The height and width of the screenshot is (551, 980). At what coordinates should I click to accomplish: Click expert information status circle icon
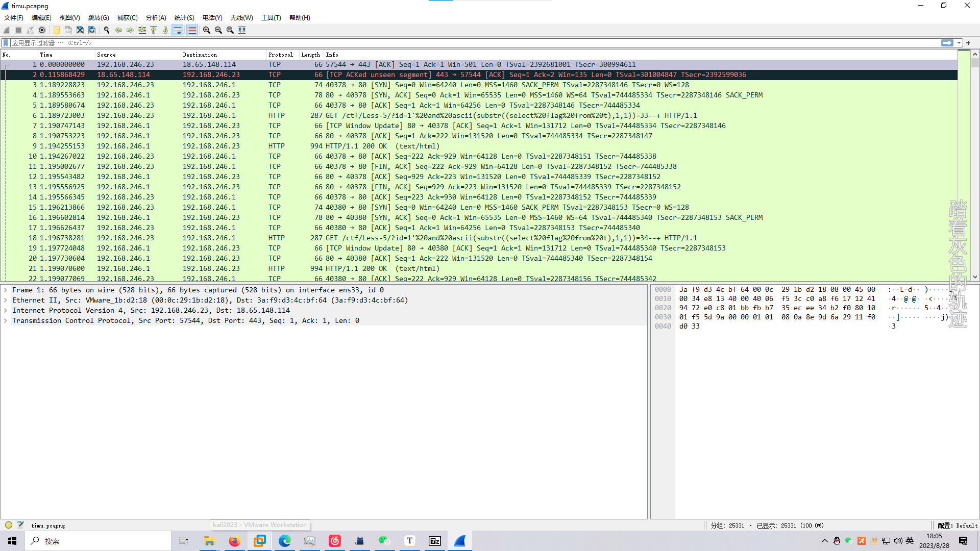9,525
